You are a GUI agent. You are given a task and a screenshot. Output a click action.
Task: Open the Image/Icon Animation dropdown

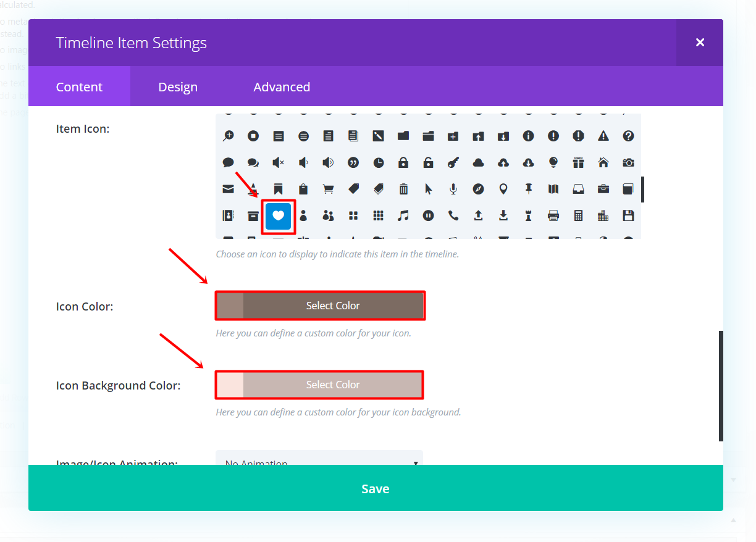[x=319, y=460]
